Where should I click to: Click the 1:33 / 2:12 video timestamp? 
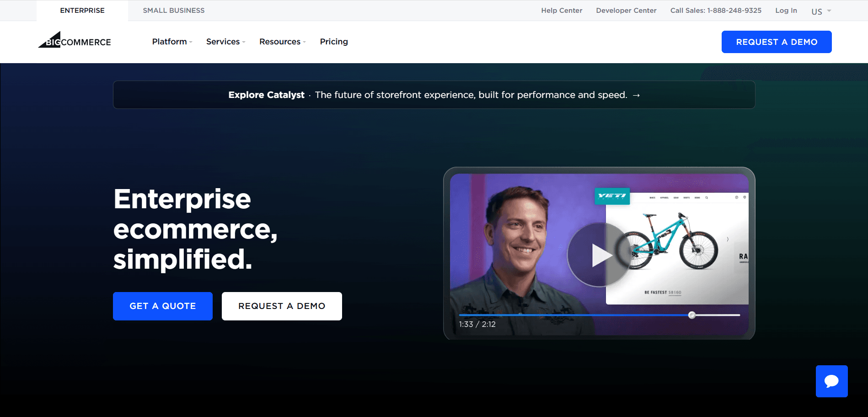pyautogui.click(x=477, y=324)
